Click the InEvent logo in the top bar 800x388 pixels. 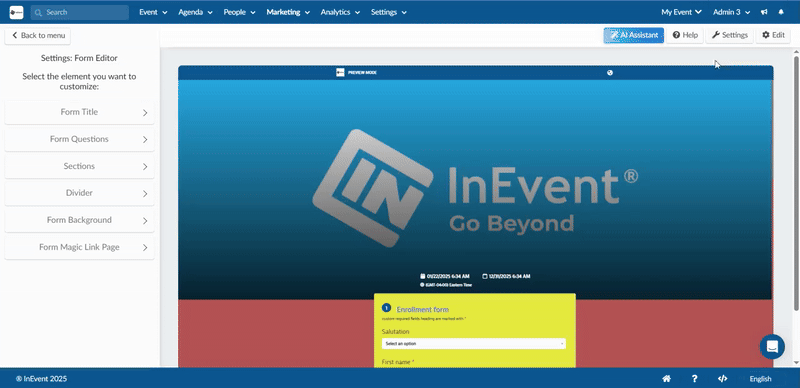16,12
